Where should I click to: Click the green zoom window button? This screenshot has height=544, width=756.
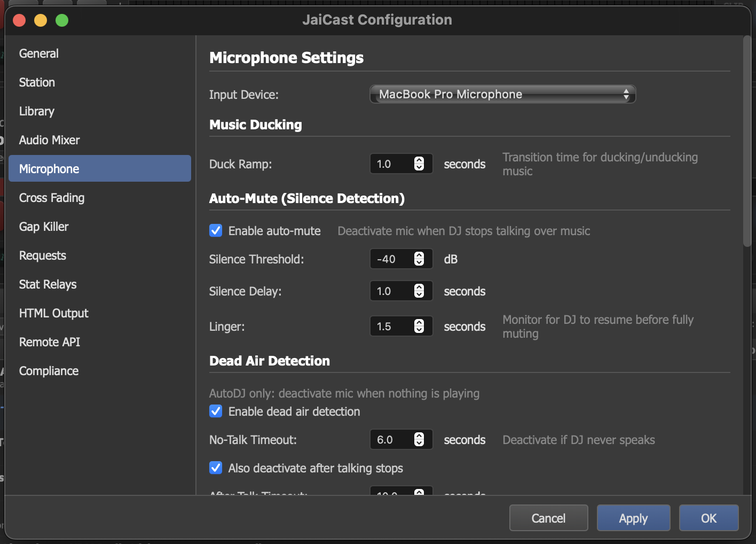pyautogui.click(x=62, y=20)
